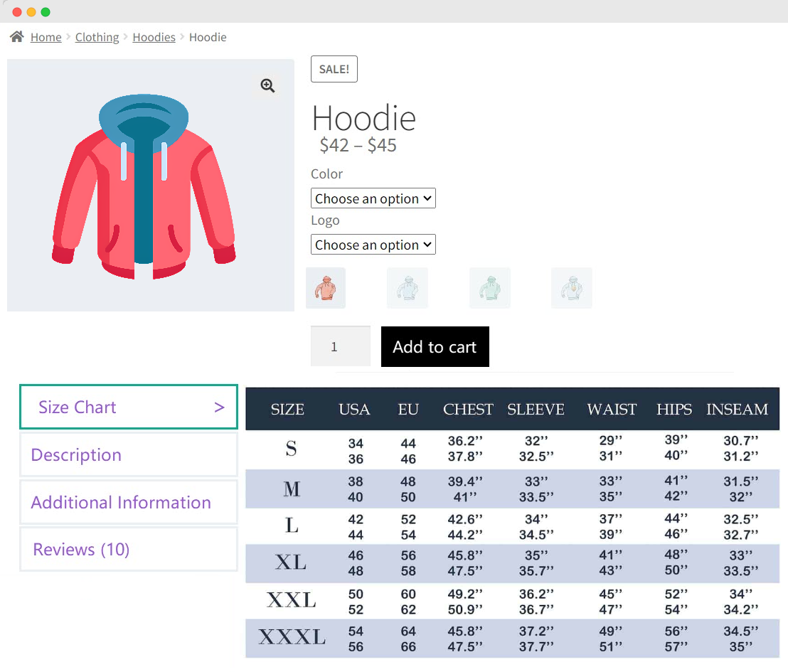Open the Hoodies category link
This screenshot has width=788, height=672.
(x=154, y=36)
